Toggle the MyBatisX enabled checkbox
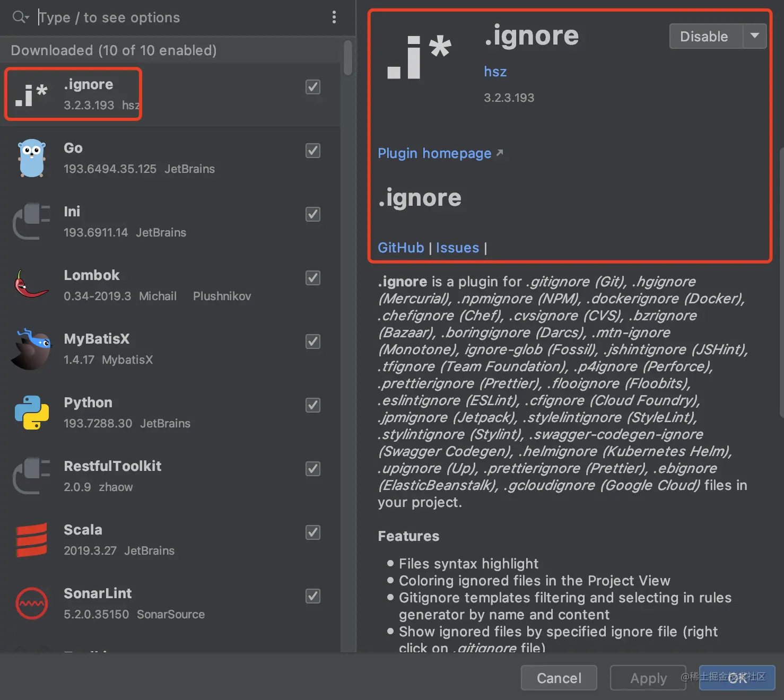Screen dimensions: 784x700 (x=313, y=342)
